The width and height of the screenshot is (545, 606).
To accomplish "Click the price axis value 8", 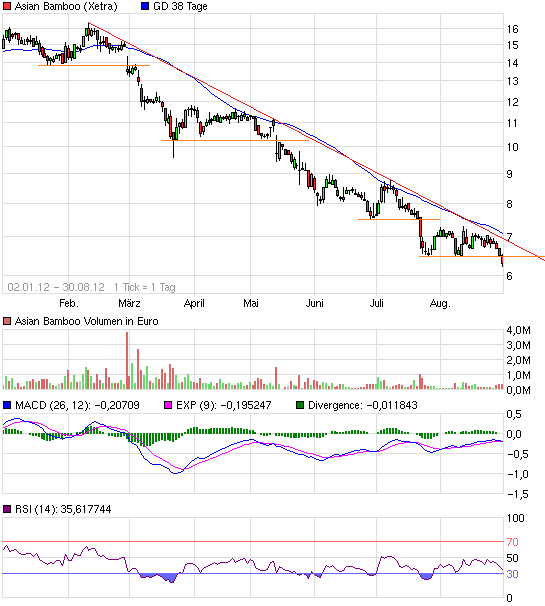I will tap(509, 204).
